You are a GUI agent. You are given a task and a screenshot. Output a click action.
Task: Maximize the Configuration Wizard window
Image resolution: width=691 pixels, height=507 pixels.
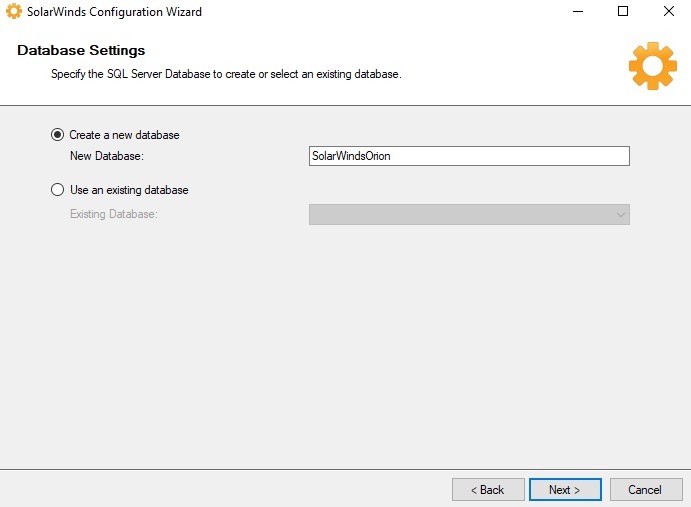623,12
